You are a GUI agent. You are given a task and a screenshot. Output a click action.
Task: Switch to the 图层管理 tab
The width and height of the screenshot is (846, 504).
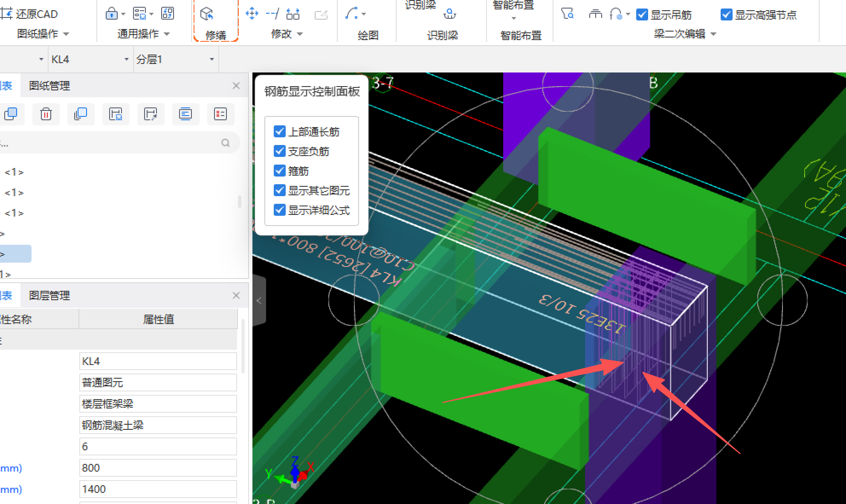point(49,295)
